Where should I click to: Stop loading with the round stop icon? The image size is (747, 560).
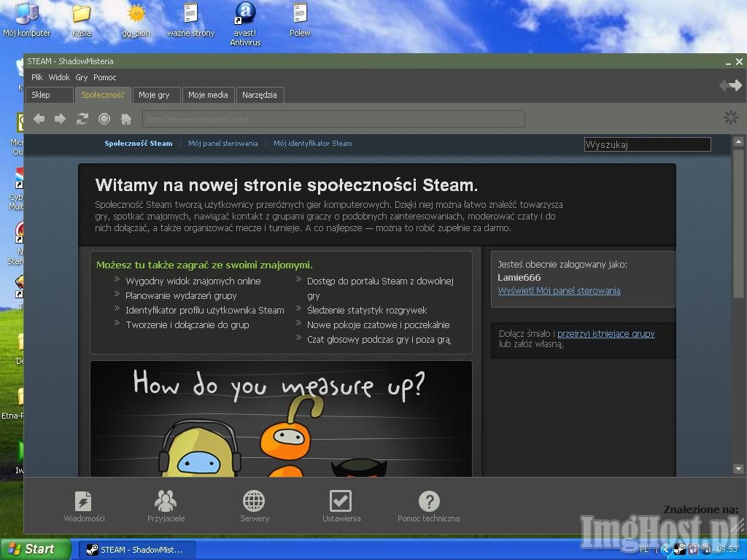click(104, 119)
